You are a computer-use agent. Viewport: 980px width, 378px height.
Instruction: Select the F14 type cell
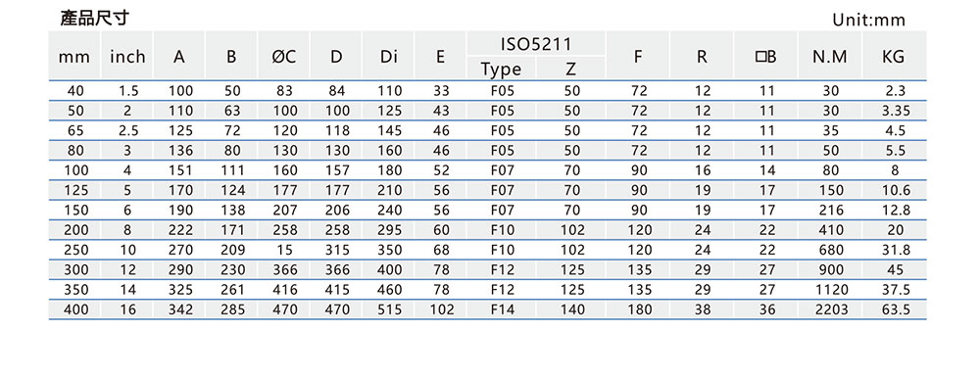pos(502,308)
